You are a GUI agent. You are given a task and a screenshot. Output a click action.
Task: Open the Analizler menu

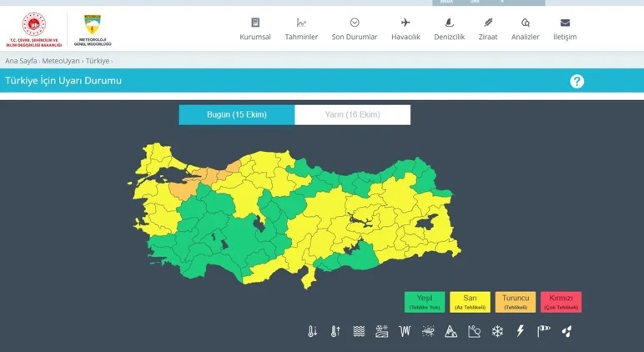[525, 29]
